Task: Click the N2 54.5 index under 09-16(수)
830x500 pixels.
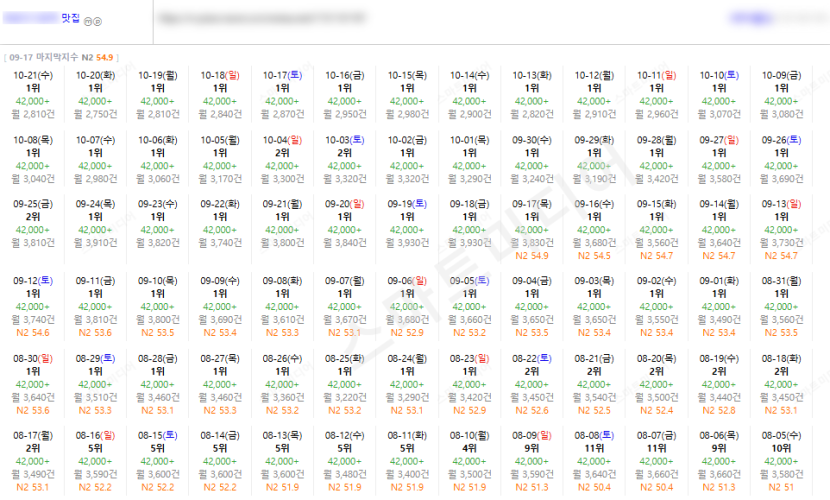Action: point(594,256)
